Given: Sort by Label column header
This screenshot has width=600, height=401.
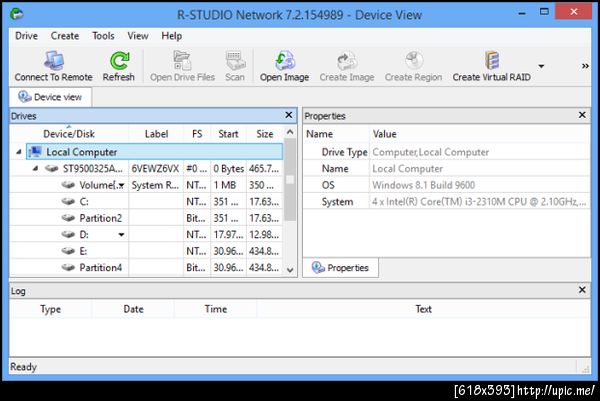Looking at the screenshot, I should 156,134.
